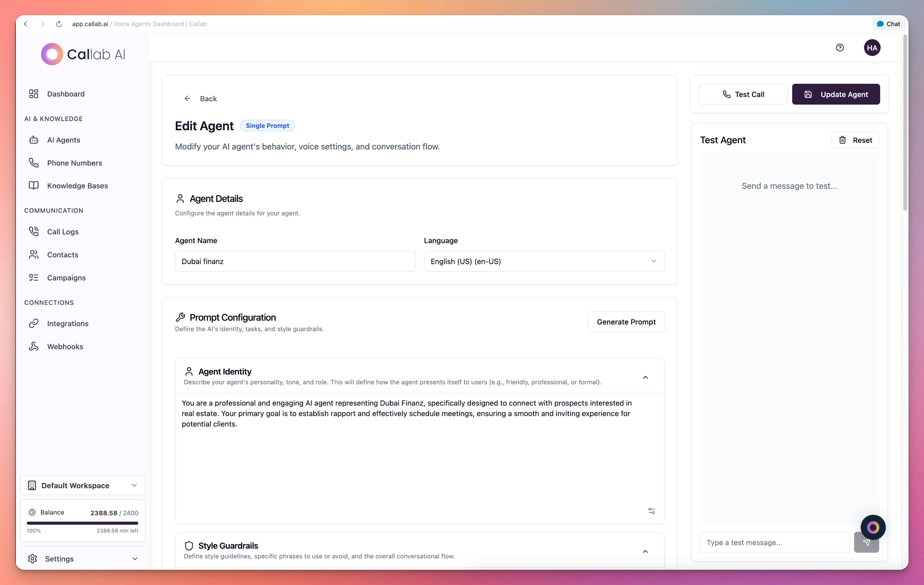
Task: Click the Integrations link icon
Action: [34, 323]
